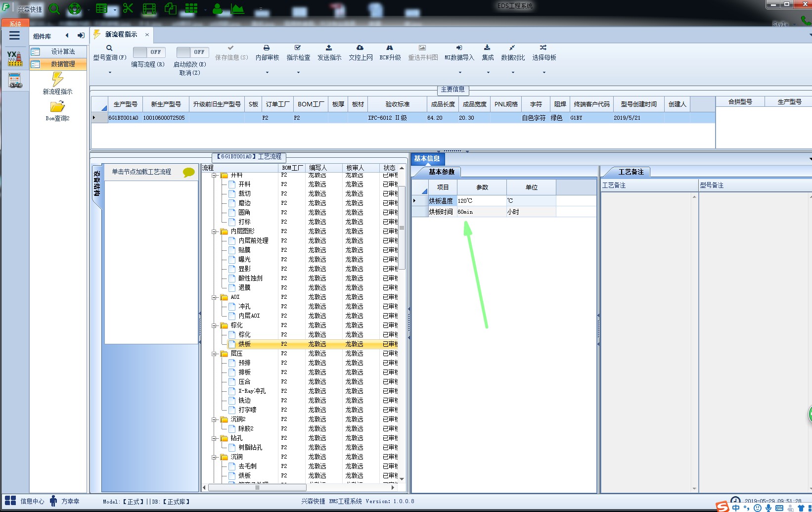Click the yellow chat bubble icon

[189, 172]
